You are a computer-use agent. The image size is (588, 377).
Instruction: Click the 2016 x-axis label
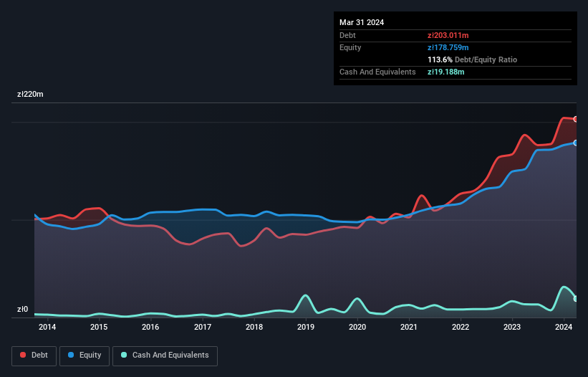150,327
